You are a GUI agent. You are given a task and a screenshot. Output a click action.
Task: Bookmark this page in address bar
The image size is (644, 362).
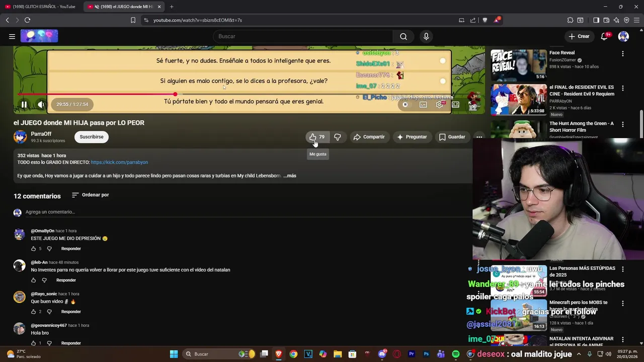(x=133, y=20)
